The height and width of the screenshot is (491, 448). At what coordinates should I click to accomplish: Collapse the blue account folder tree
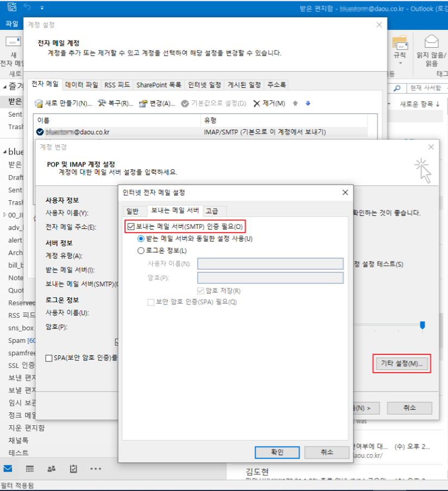coord(5,152)
